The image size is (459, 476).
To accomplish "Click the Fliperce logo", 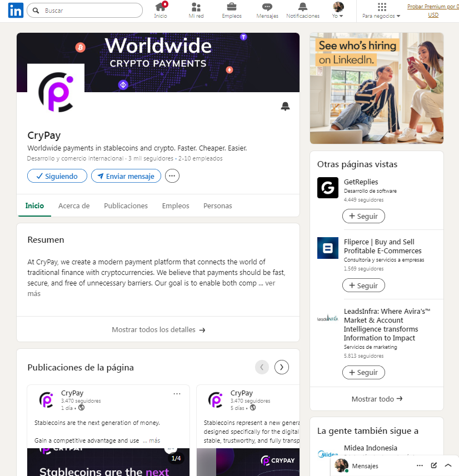I will tap(328, 248).
